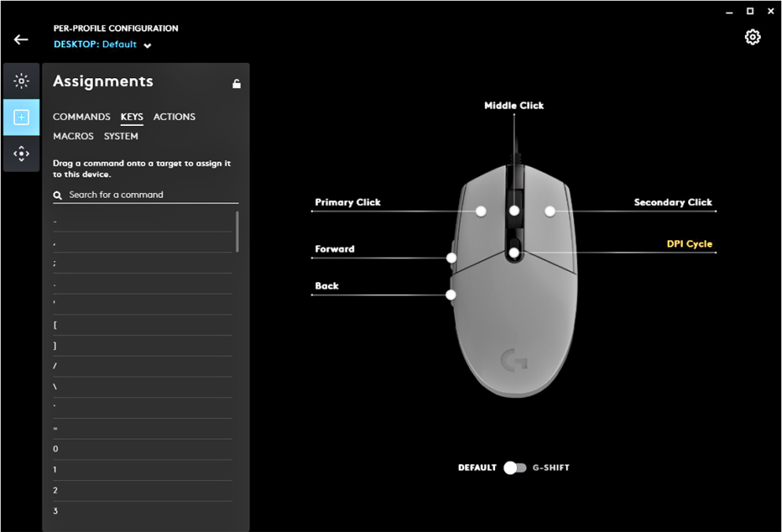The height and width of the screenshot is (532, 782).
Task: Click the Primary Click label
Action: 348,202
